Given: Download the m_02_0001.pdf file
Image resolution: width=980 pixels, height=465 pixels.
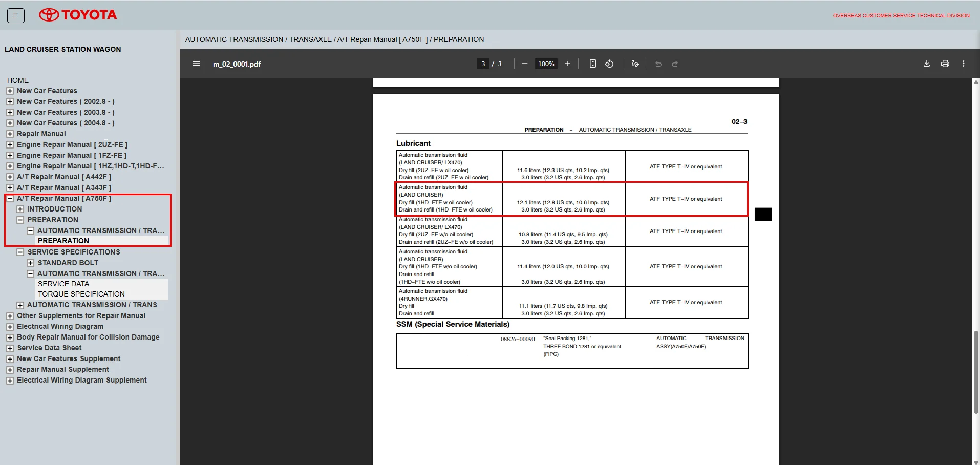Looking at the screenshot, I should tap(926, 64).
